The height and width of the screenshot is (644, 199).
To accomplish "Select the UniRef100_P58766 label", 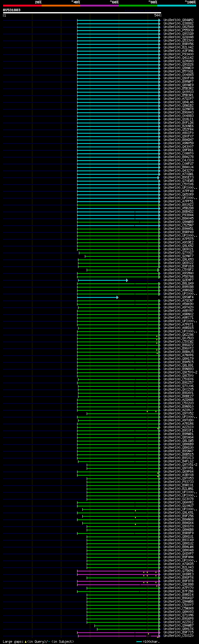I will [x=178, y=277].
